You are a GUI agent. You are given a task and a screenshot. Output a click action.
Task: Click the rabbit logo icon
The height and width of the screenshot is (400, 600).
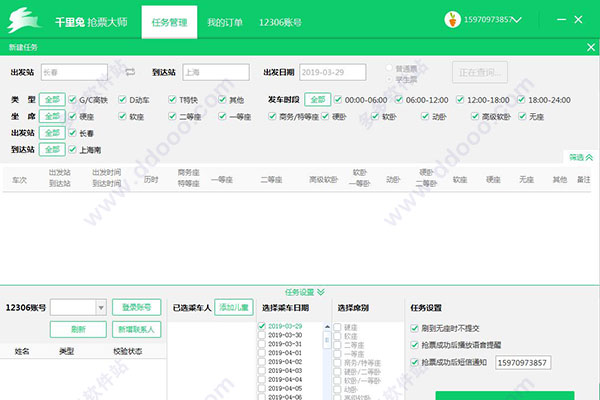[24, 20]
